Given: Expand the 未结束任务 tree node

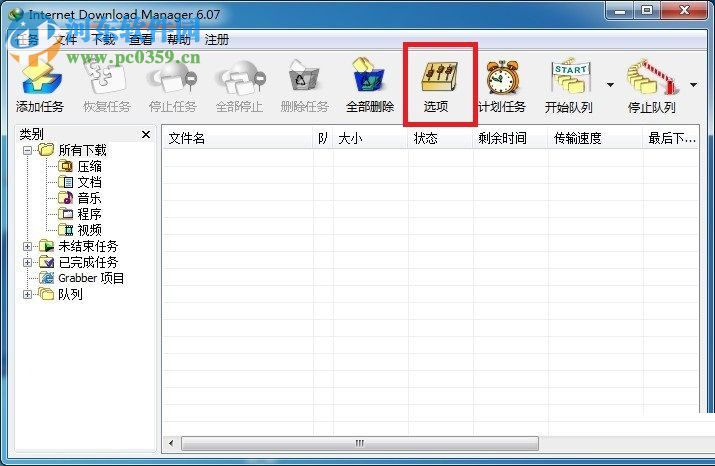Looking at the screenshot, I should (28, 246).
